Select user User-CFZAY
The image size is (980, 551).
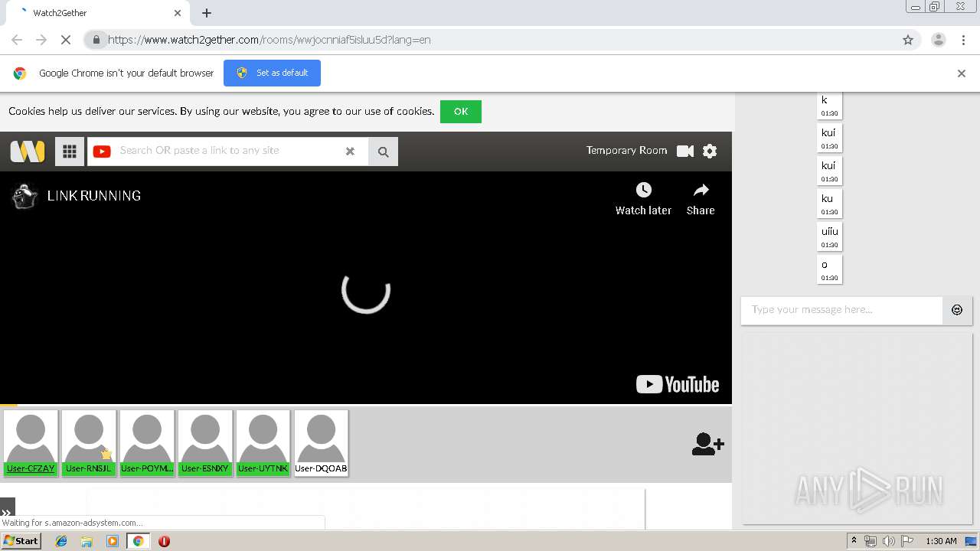click(x=31, y=443)
